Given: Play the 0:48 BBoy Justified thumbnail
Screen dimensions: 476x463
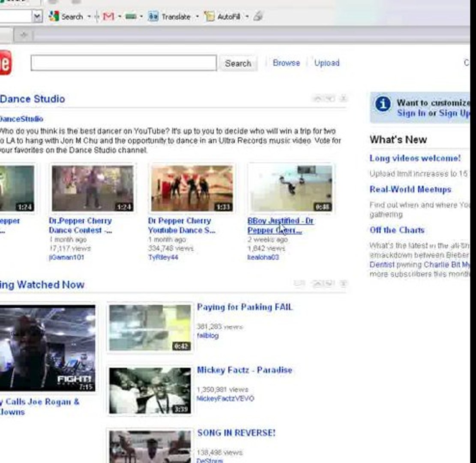Looking at the screenshot, I should pos(291,188).
